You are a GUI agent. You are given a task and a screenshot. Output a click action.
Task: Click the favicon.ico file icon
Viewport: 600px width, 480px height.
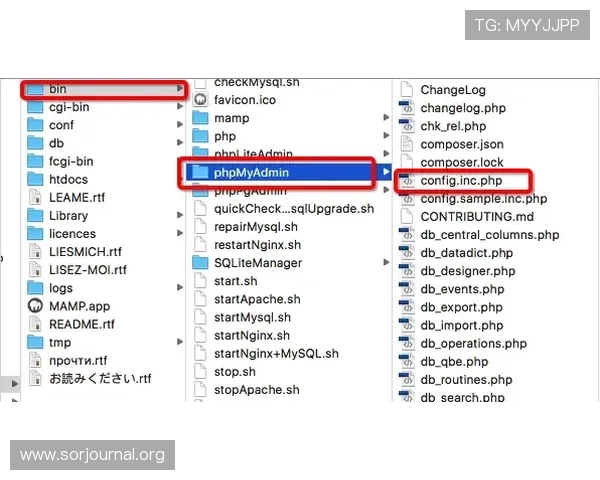tap(200, 100)
